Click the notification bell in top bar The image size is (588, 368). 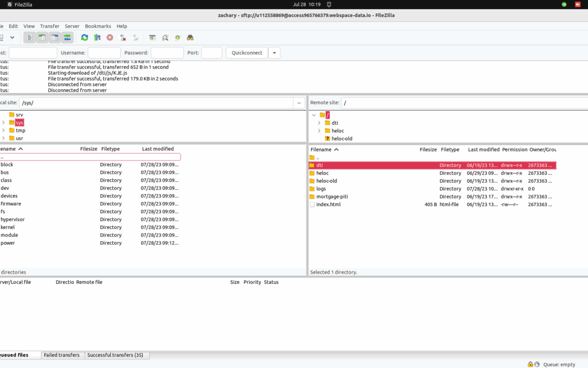[x=329, y=4]
